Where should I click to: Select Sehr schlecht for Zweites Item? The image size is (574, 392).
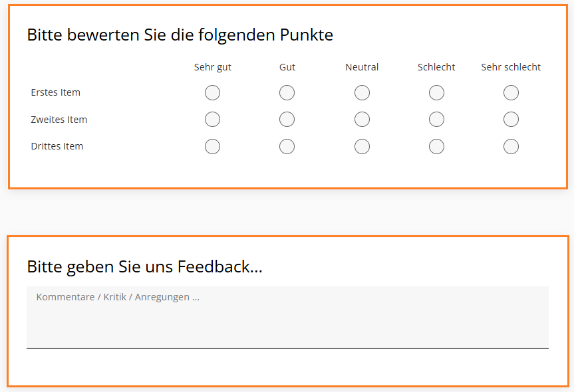[x=511, y=120]
